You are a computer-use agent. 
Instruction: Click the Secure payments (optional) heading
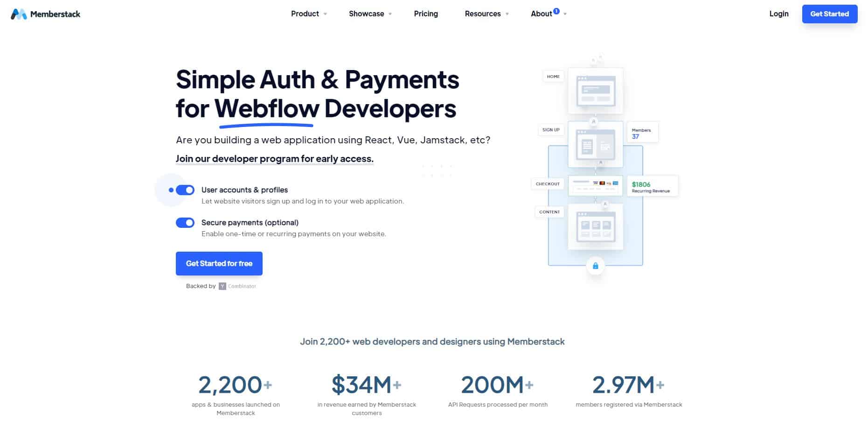pos(250,223)
